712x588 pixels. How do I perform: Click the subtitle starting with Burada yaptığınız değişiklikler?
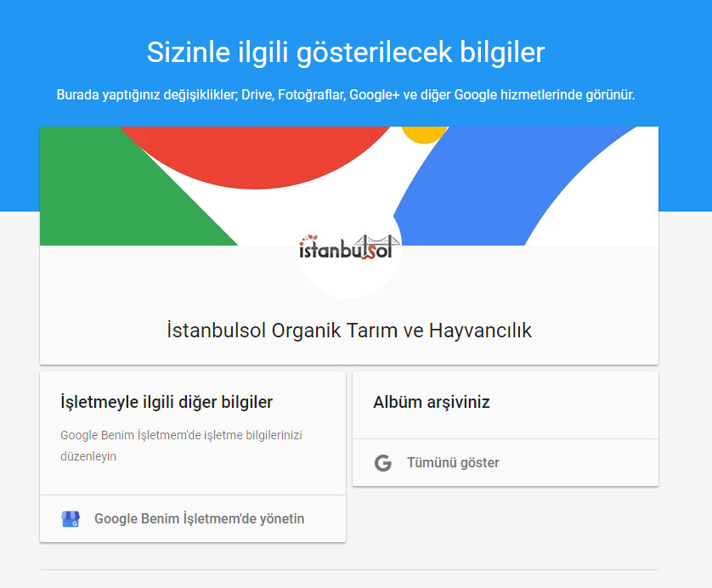tap(346, 95)
